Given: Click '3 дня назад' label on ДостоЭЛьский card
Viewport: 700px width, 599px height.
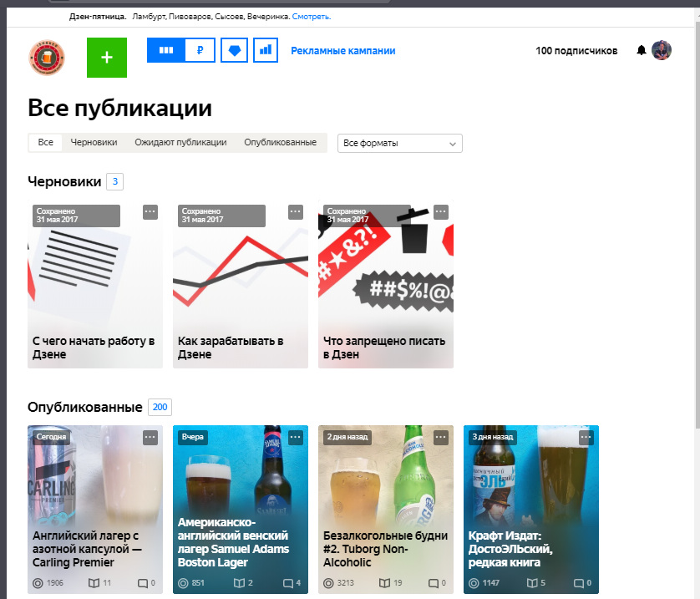Looking at the screenshot, I should coord(493,437).
